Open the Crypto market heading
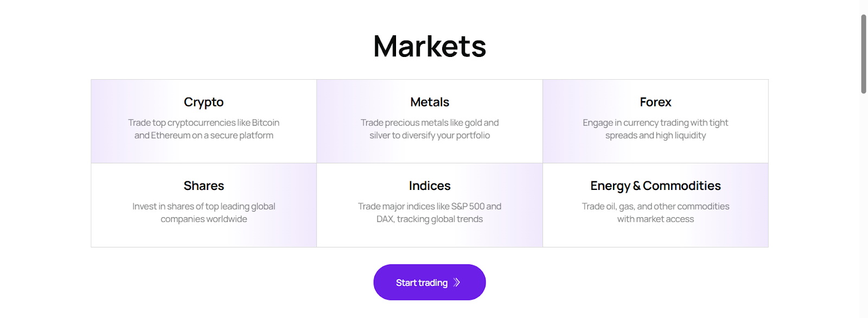The width and height of the screenshot is (868, 318). pos(203,102)
